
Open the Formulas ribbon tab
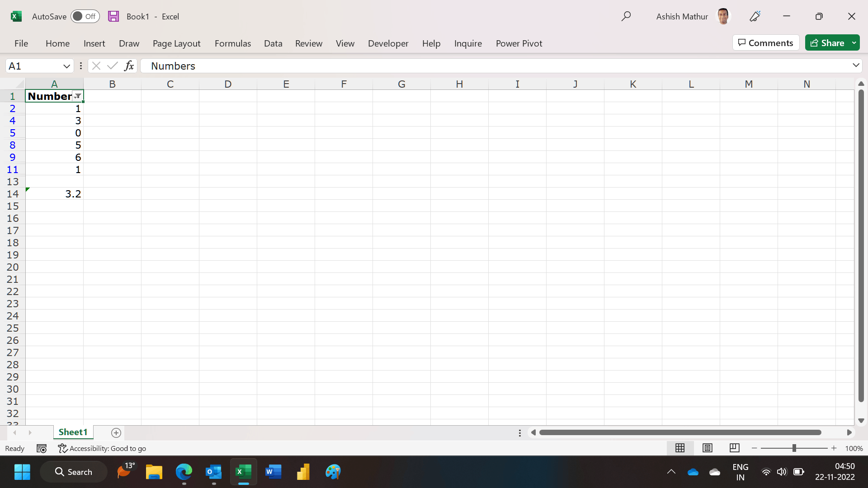(232, 43)
